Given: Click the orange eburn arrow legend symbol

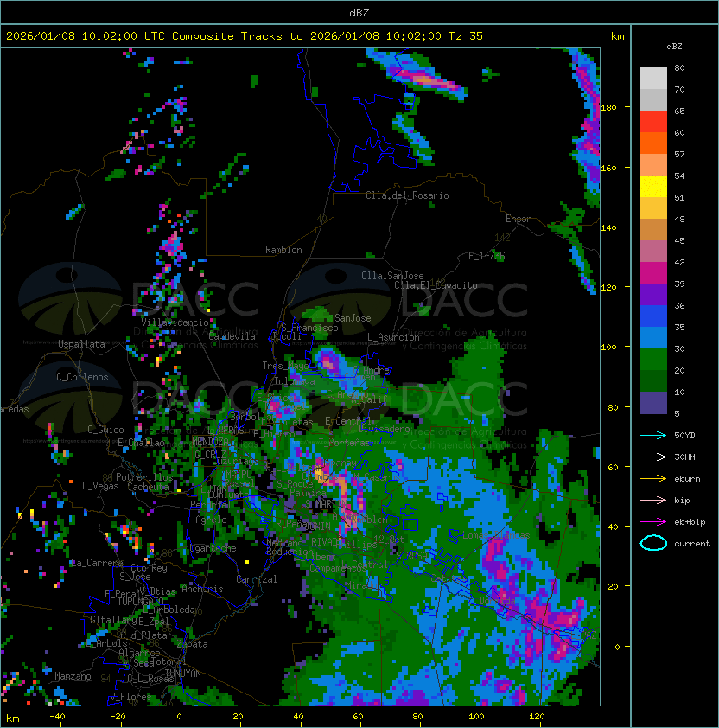Looking at the screenshot, I should tap(653, 479).
